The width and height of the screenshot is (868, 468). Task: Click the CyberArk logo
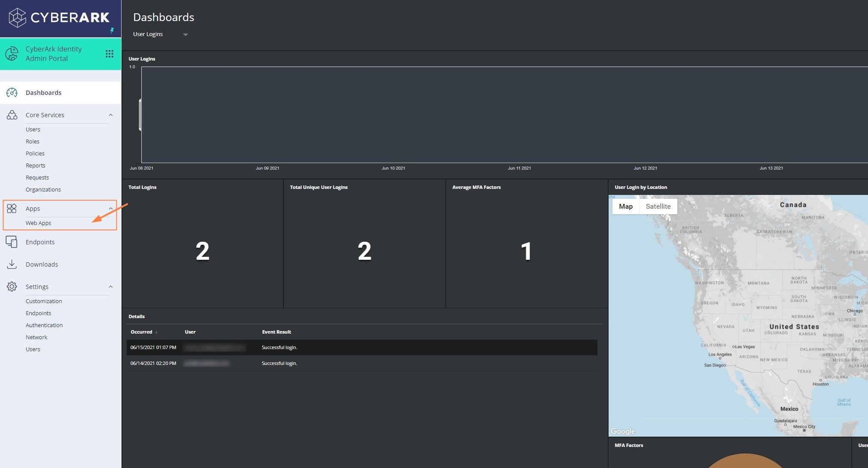[x=60, y=18]
